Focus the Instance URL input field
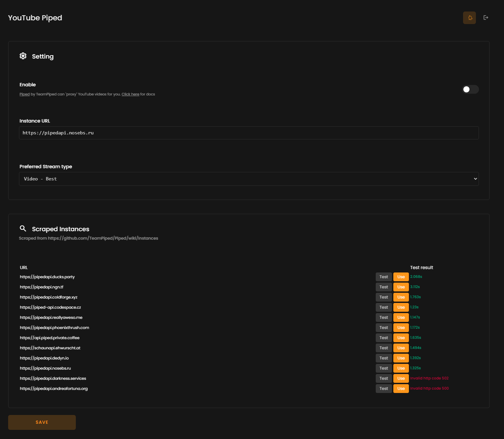The image size is (504, 439). coord(249,133)
